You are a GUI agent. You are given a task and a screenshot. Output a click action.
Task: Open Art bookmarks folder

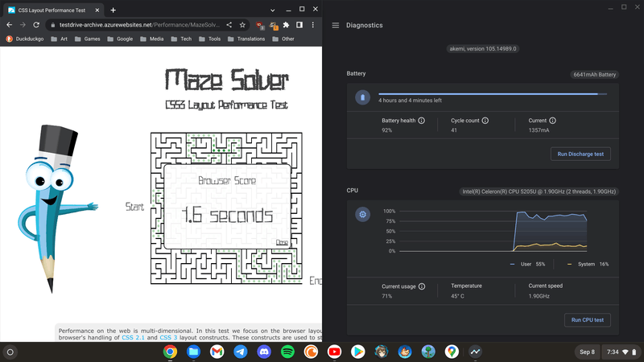pyautogui.click(x=59, y=39)
